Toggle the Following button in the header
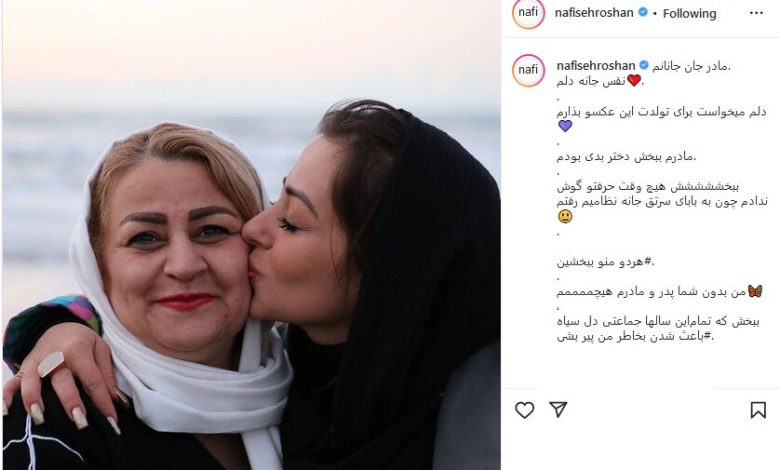The width and height of the screenshot is (780, 470). (689, 13)
